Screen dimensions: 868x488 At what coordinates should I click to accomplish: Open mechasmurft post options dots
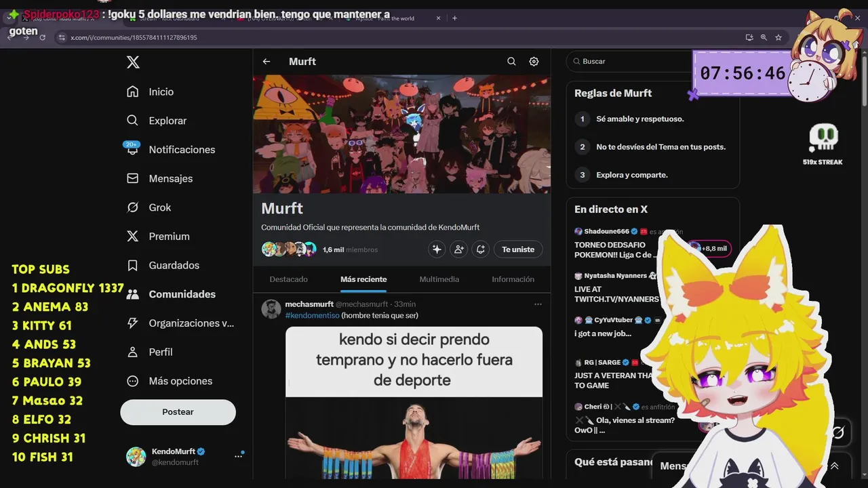click(x=538, y=304)
